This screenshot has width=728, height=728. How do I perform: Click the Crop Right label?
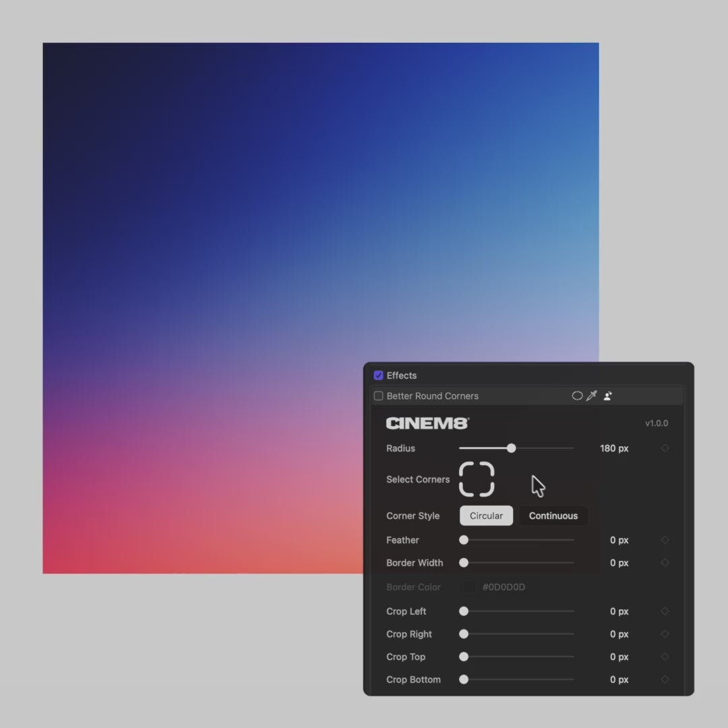[x=409, y=634]
